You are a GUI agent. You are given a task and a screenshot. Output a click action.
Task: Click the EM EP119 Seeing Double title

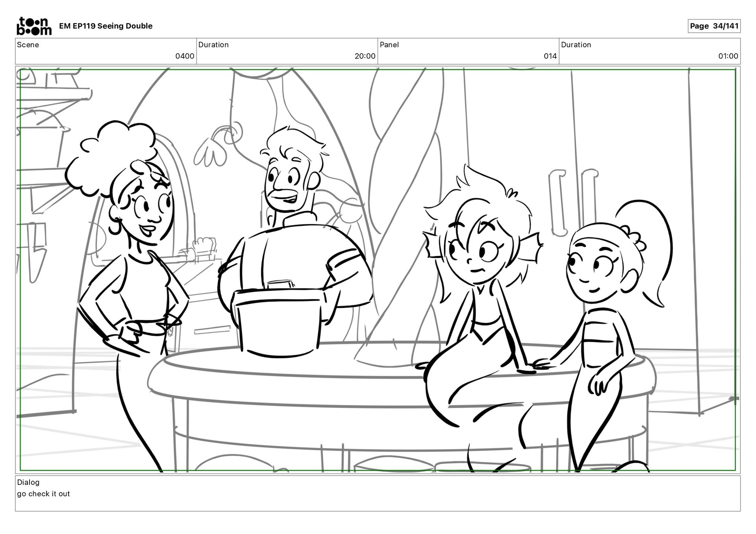click(106, 26)
